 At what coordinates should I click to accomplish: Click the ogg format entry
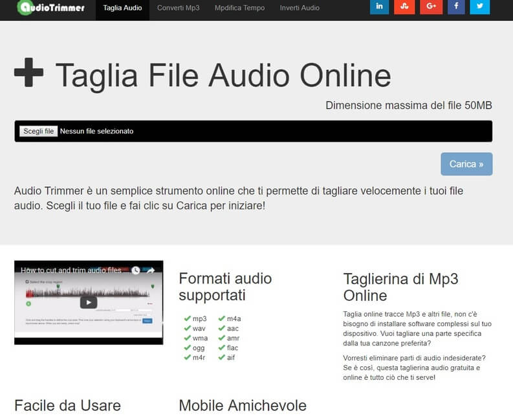pos(194,348)
